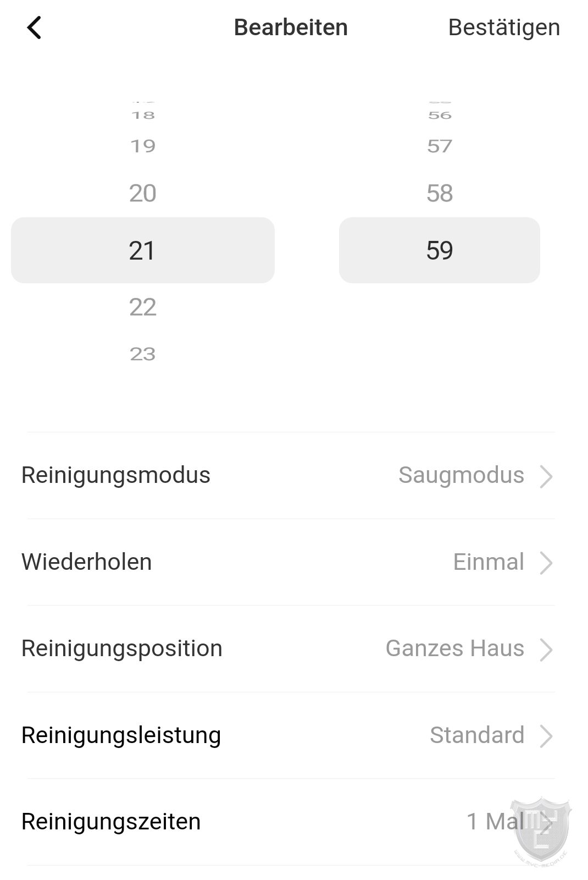Tap the selected minute 59
This screenshot has height=880, width=588.
pyautogui.click(x=440, y=250)
